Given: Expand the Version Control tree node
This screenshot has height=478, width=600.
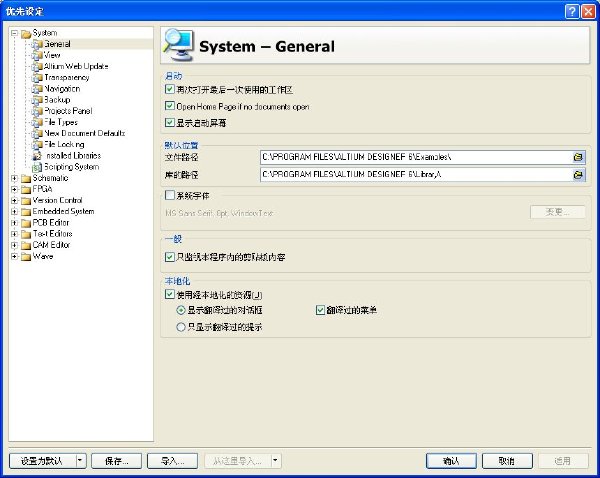Looking at the screenshot, I should click(x=15, y=200).
